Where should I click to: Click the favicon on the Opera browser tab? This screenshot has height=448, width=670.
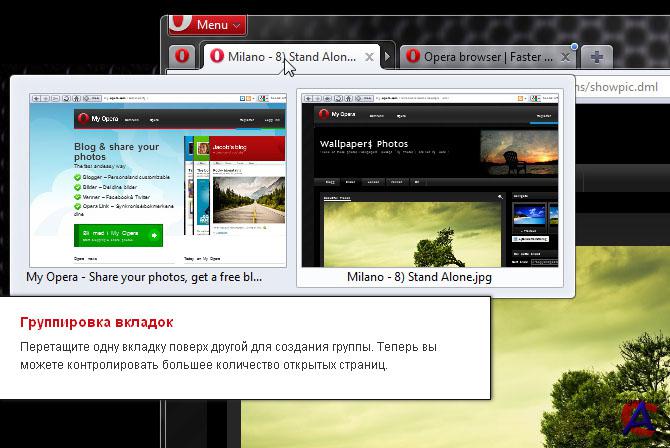click(413, 57)
